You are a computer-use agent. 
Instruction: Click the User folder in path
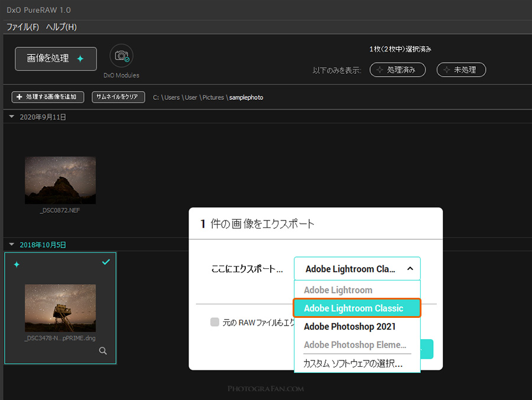coord(191,97)
